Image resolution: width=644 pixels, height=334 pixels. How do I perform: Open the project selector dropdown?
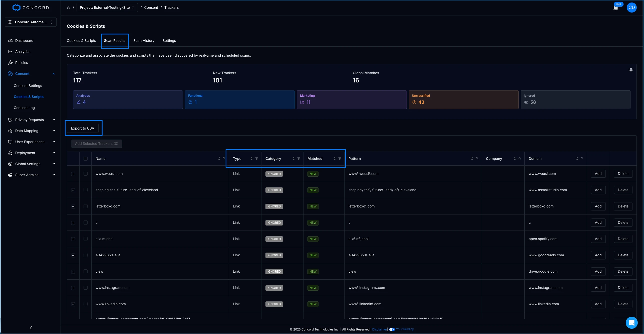pos(107,8)
